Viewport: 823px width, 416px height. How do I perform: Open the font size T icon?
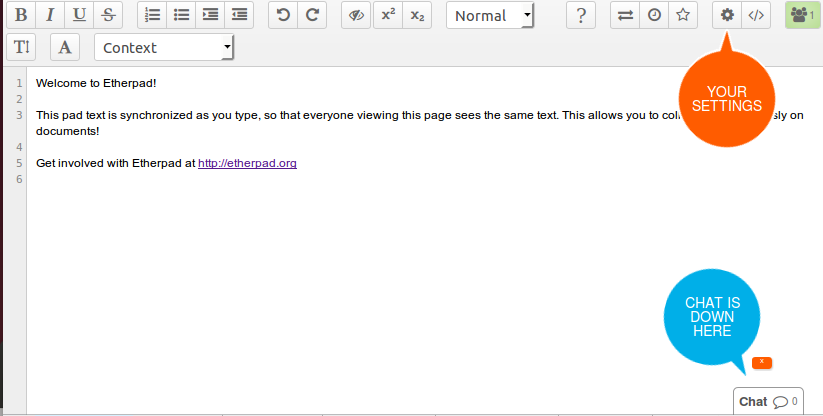21,47
